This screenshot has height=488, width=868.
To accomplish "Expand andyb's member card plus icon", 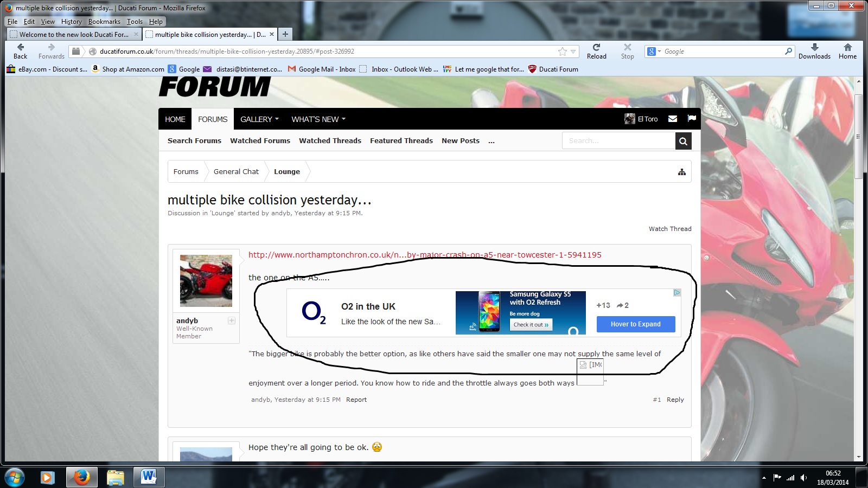I will pos(232,320).
